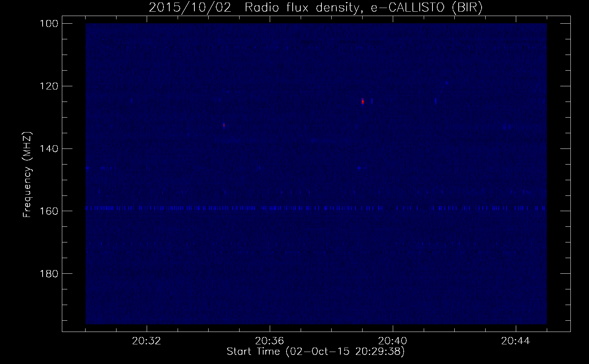
Task: Click the small red spot near 133 MHz
Action: tap(224, 125)
